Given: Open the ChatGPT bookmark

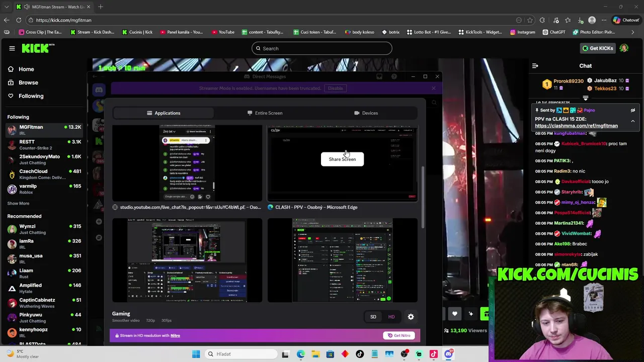Looking at the screenshot, I should click(x=554, y=32).
